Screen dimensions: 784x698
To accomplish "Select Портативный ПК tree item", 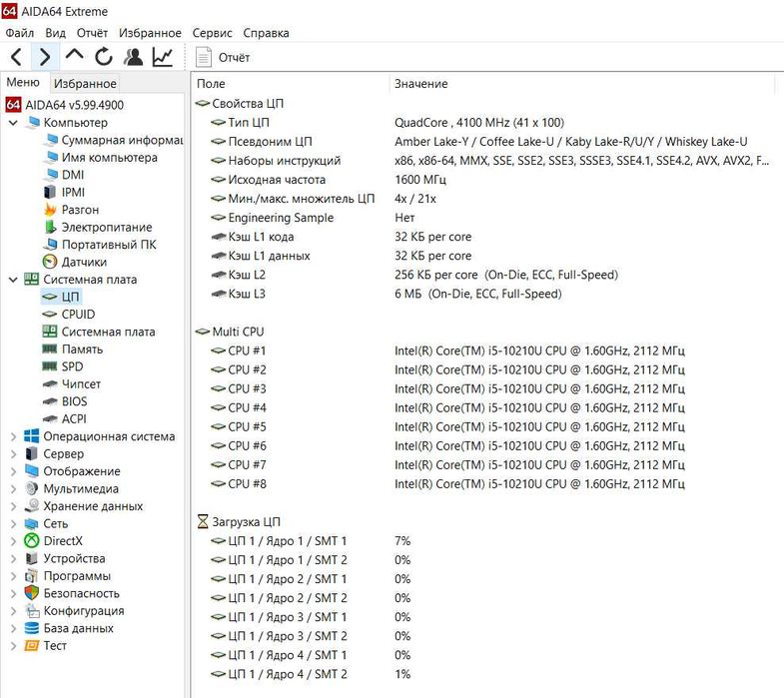I will pos(100,245).
